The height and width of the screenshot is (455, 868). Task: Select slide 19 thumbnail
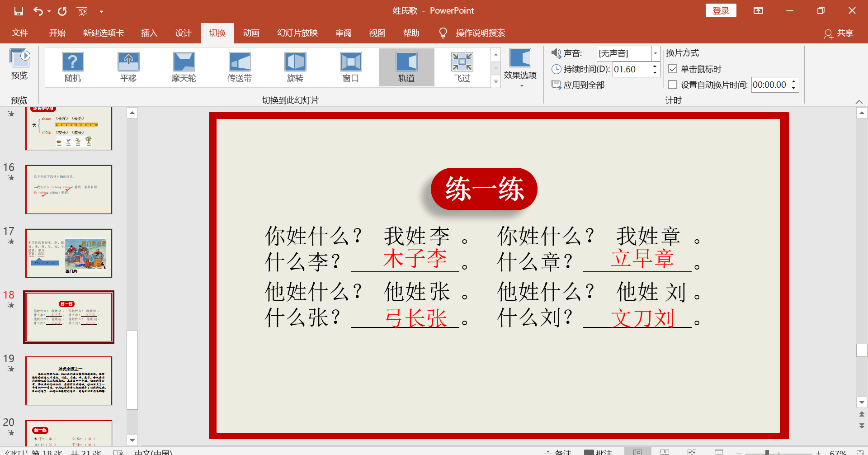pyautogui.click(x=69, y=381)
